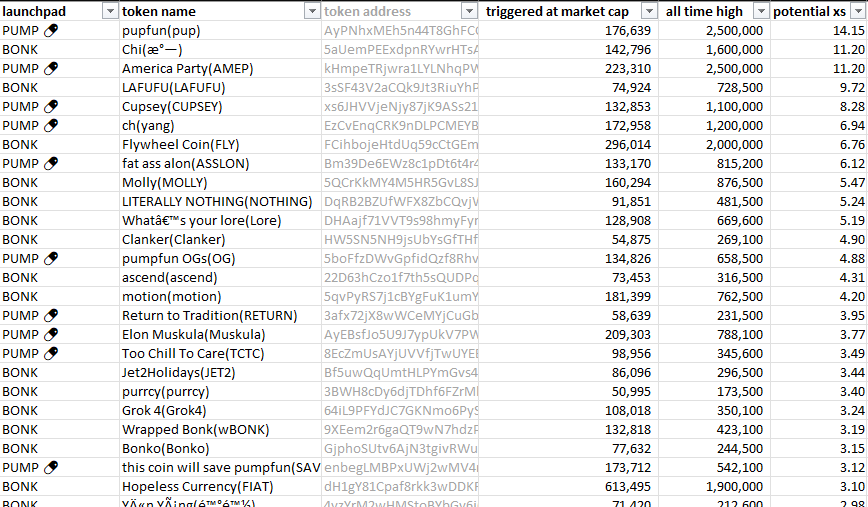Select token address starting with '3sSF43V2aCQk9Jt3'
868x507 pixels.
400,87
